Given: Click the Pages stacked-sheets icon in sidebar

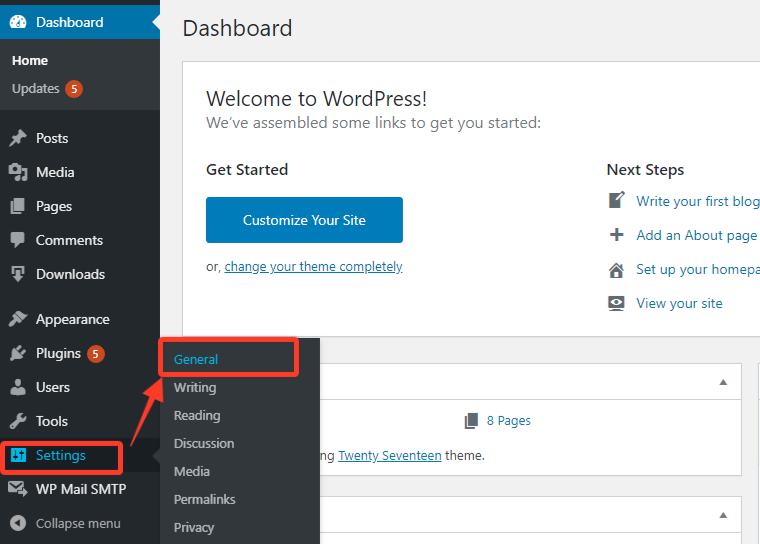Looking at the screenshot, I should [x=18, y=206].
